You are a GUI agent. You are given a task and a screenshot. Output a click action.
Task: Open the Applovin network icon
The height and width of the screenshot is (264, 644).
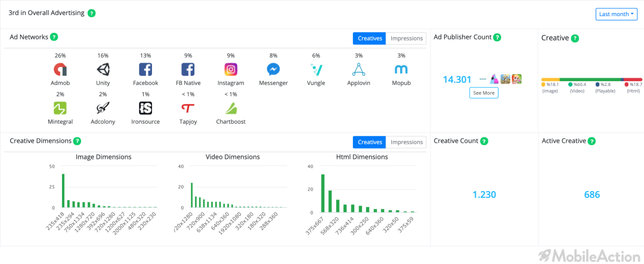point(358,69)
